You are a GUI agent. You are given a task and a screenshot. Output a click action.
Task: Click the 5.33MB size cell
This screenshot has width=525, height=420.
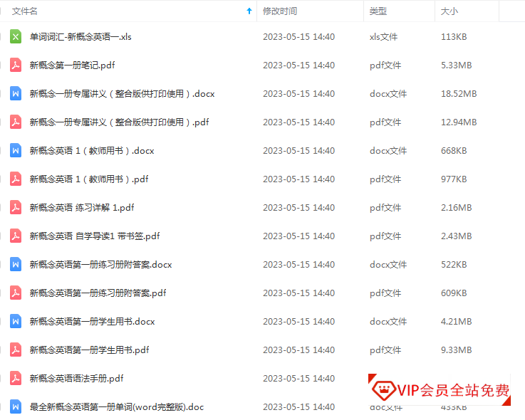457,65
